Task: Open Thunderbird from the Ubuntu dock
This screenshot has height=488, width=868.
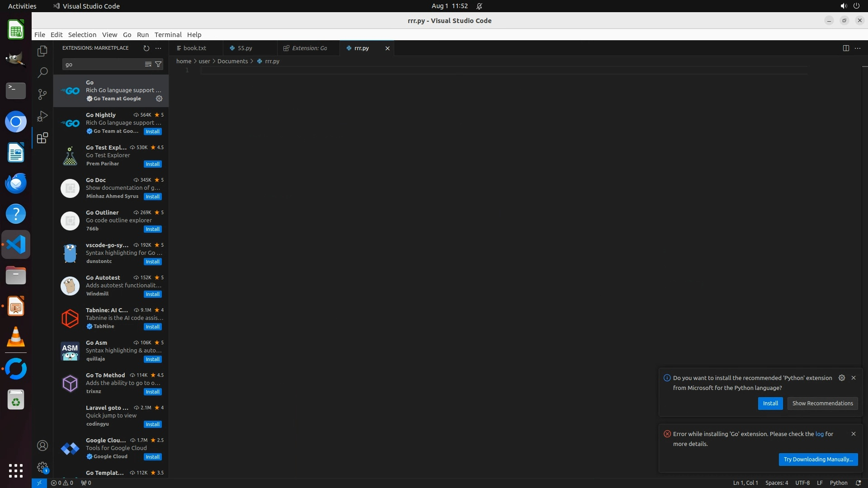Action: click(x=16, y=183)
